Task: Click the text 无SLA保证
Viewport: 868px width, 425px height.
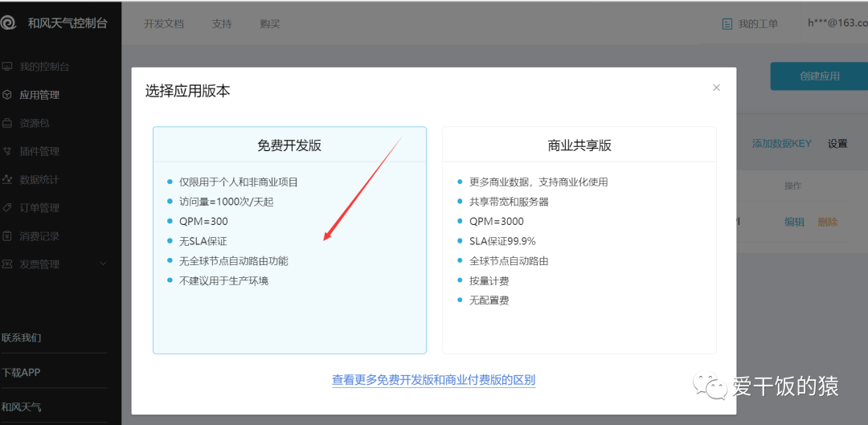Action: (x=203, y=241)
